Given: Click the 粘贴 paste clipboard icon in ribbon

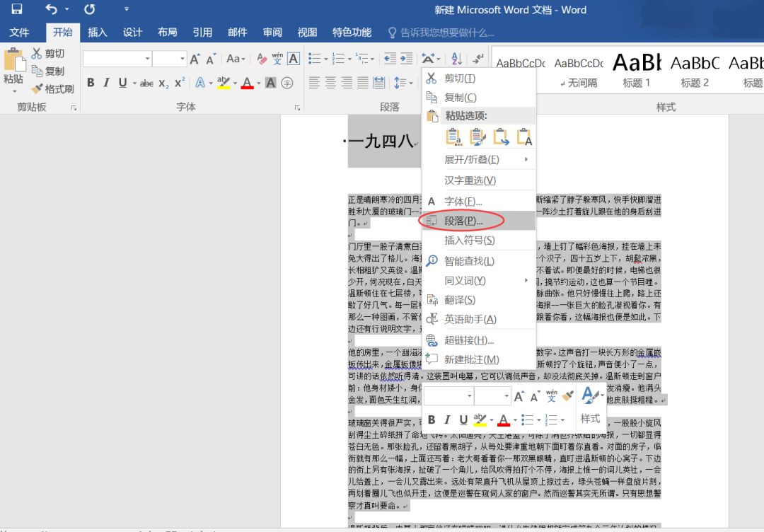Looking at the screenshot, I should (13, 61).
